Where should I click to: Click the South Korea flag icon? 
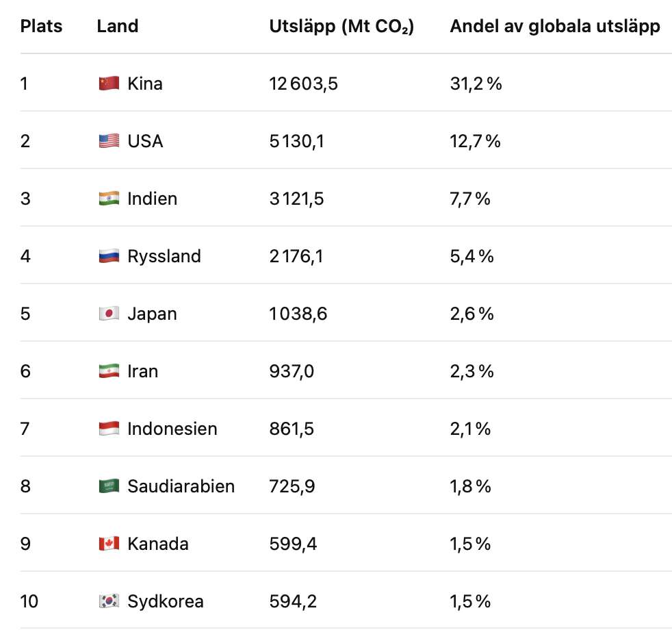[x=109, y=601]
